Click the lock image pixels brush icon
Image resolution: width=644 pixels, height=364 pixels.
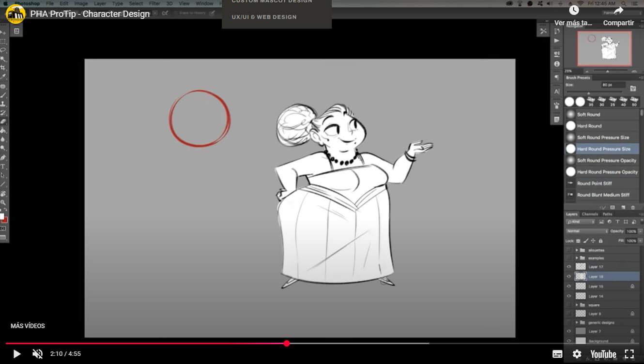[x=586, y=241]
